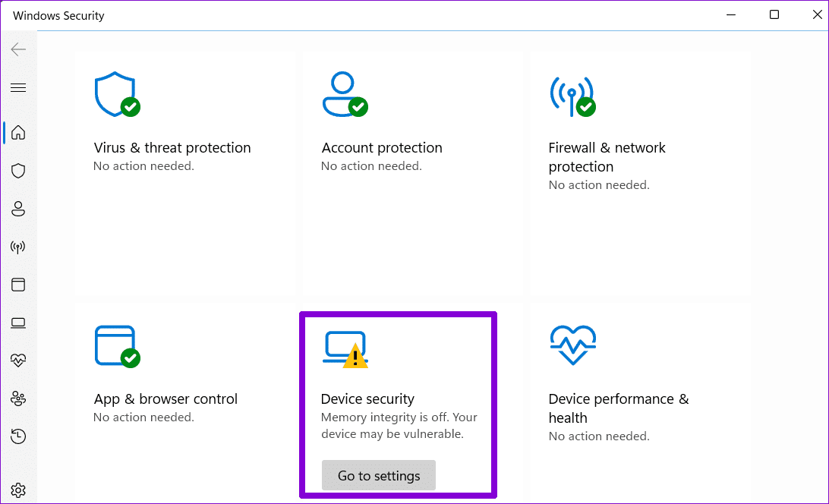Viewport: 829px width, 504px height.
Task: Open App & browser control sidebar icon
Action: pos(18,285)
